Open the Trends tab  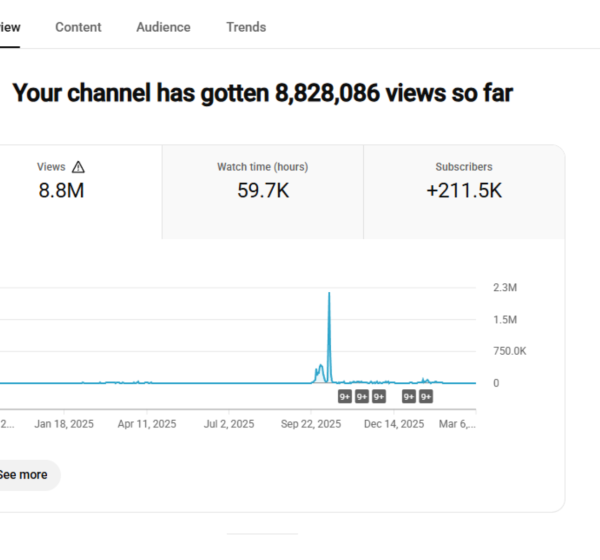[246, 27]
